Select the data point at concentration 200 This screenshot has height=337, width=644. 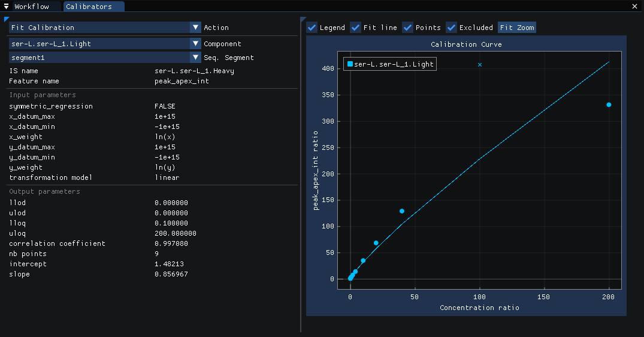[x=609, y=105]
